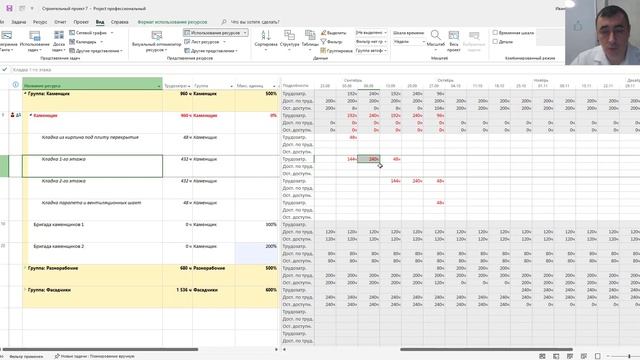Collapse the red Каменщик resource row

point(31,116)
